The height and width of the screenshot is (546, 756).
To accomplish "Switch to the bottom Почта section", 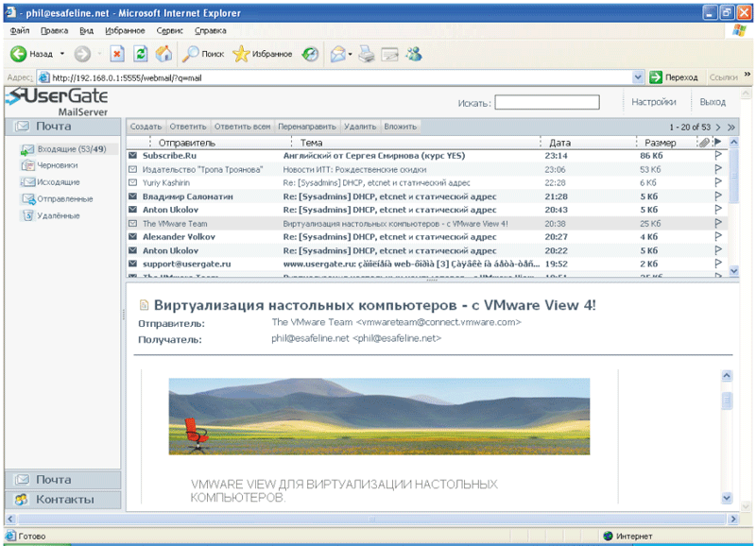I will pyautogui.click(x=62, y=480).
